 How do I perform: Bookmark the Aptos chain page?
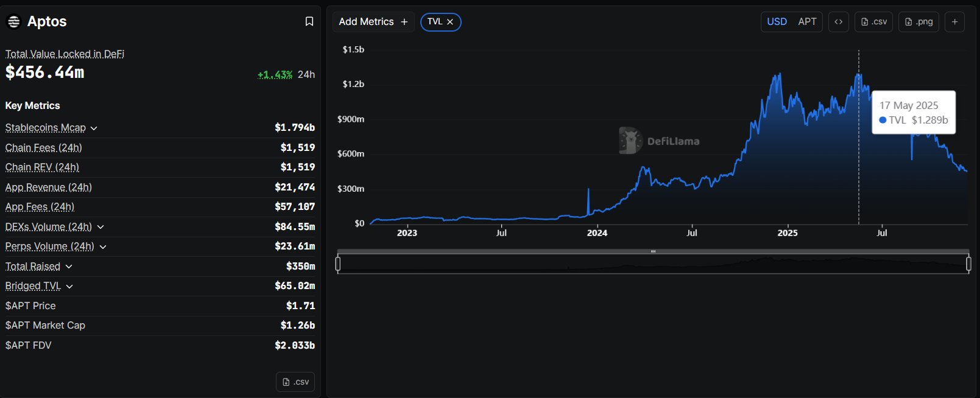pos(309,22)
